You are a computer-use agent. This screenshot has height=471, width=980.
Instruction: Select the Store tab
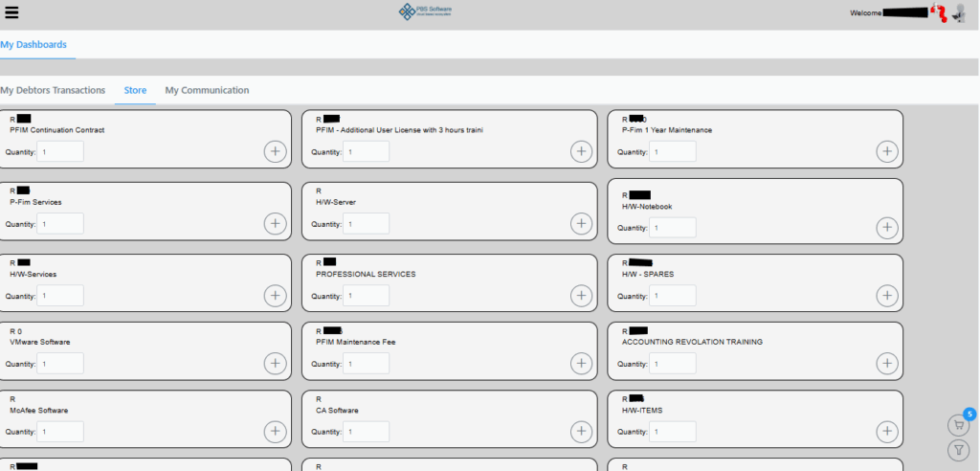pos(135,90)
